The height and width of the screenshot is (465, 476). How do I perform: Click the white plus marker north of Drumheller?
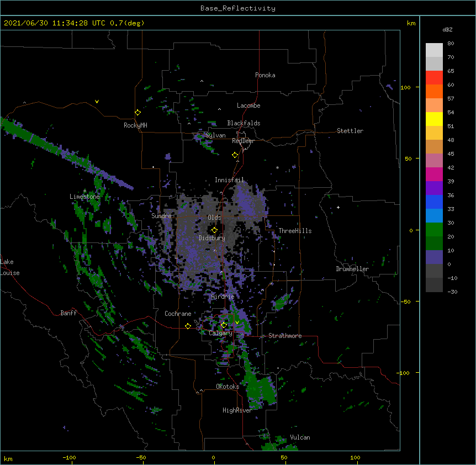(x=338, y=207)
